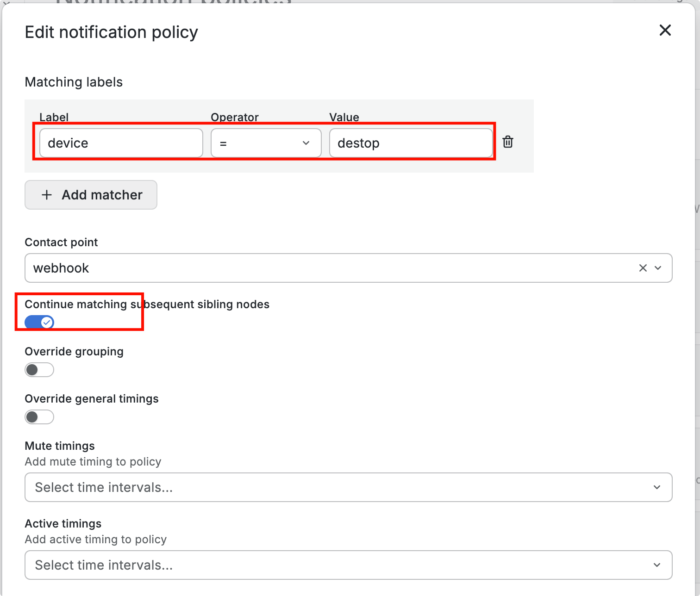Open Mute timings 'Select time intervals' placeholder
The height and width of the screenshot is (596, 700).
click(x=104, y=487)
